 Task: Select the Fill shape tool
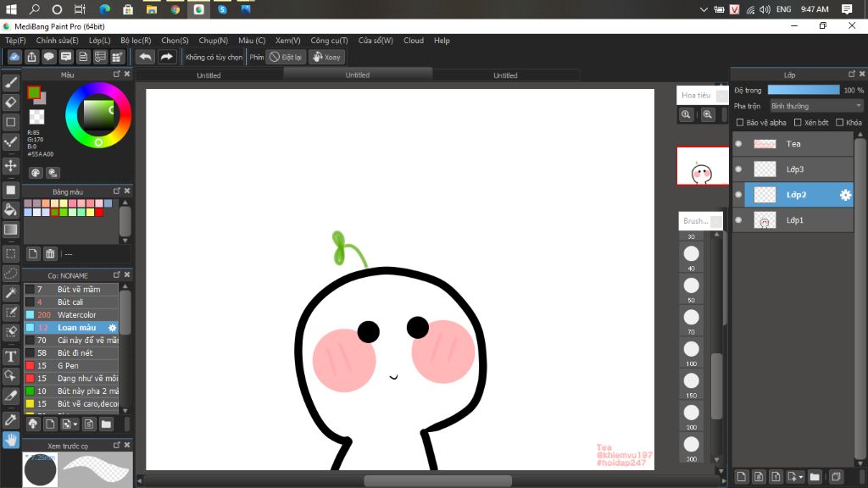[x=10, y=190]
